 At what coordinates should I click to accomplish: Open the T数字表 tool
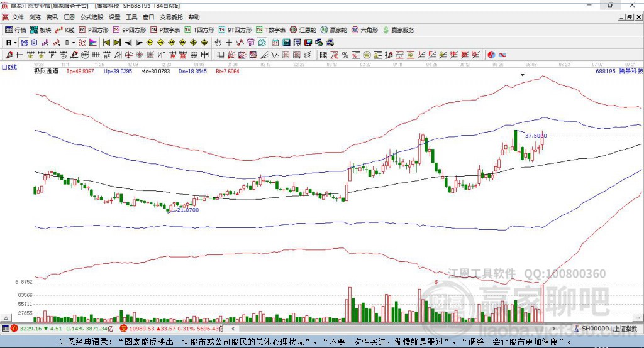(x=270, y=30)
